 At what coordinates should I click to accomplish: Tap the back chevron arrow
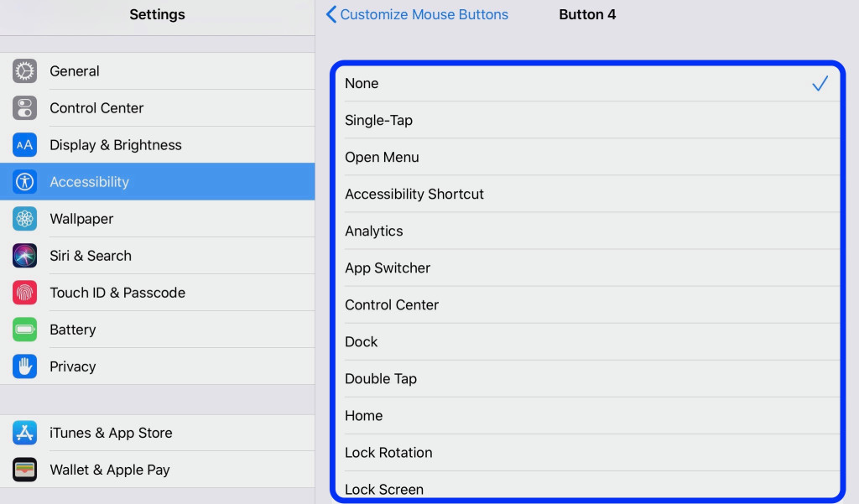(x=331, y=14)
